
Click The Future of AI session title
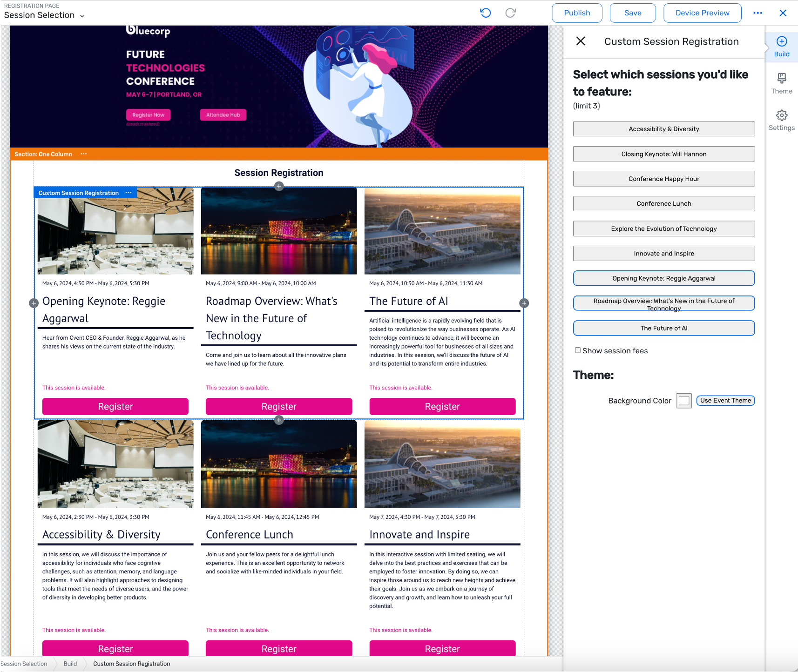[x=409, y=301]
